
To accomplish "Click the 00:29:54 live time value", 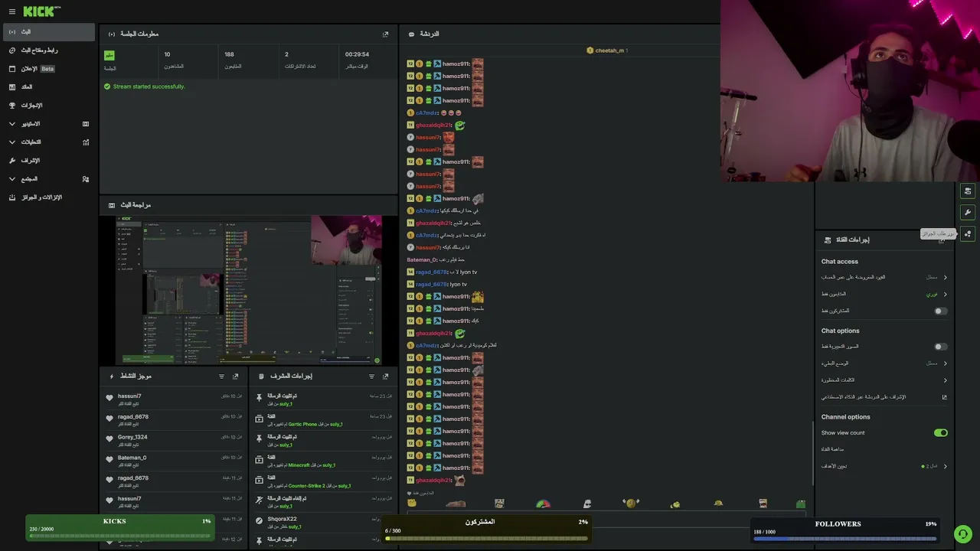I will [x=357, y=54].
